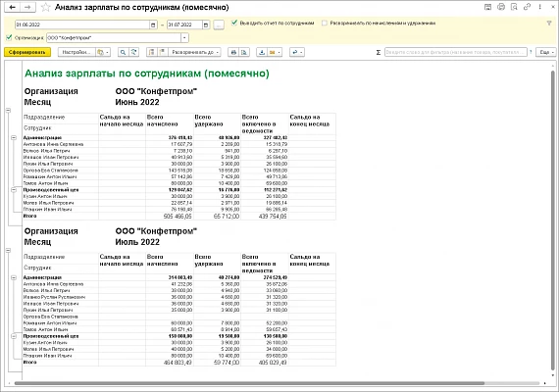Select the July total cell '464 803,49'

click(170, 363)
